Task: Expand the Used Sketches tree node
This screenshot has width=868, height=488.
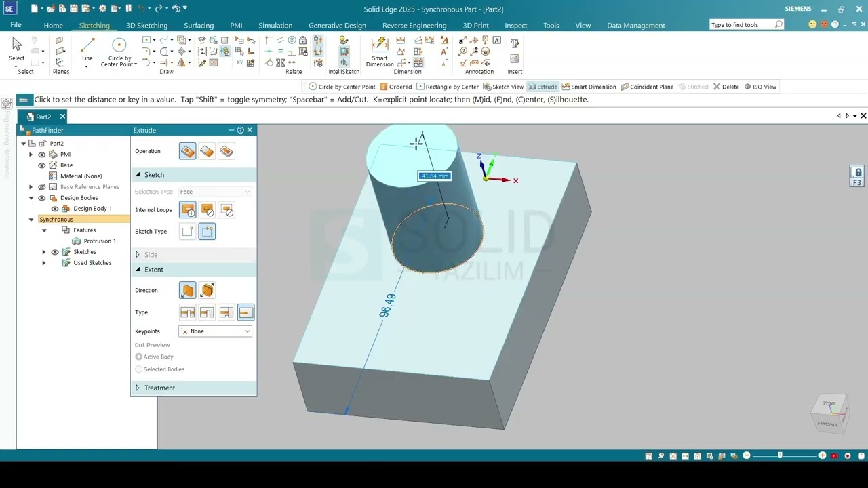Action: [x=44, y=263]
